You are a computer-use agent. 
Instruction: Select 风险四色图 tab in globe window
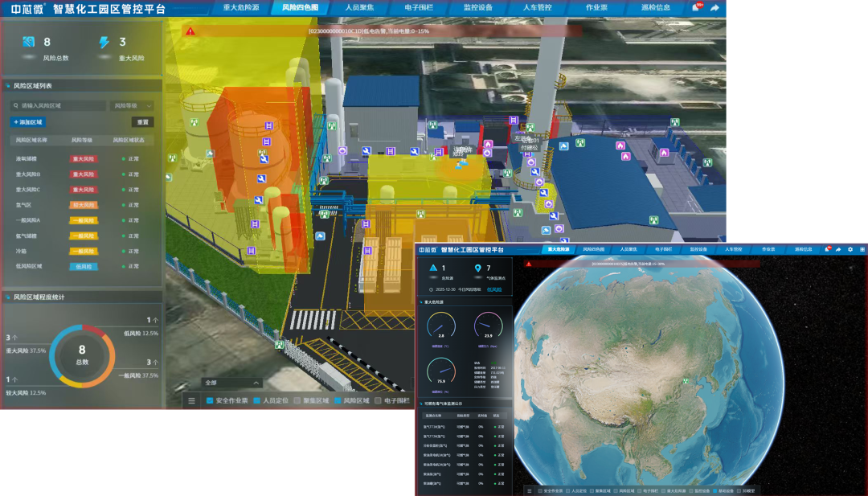[x=593, y=250]
